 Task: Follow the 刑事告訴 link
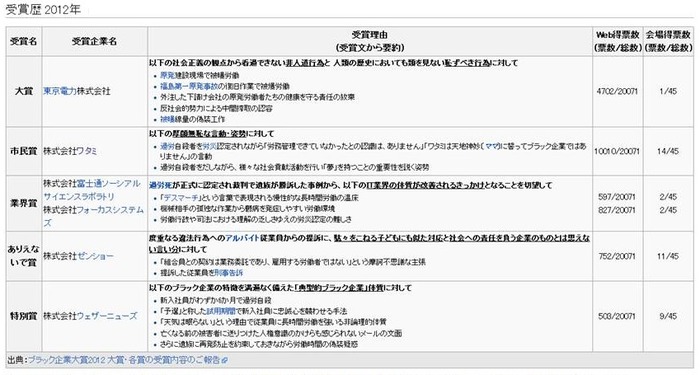[229, 272]
